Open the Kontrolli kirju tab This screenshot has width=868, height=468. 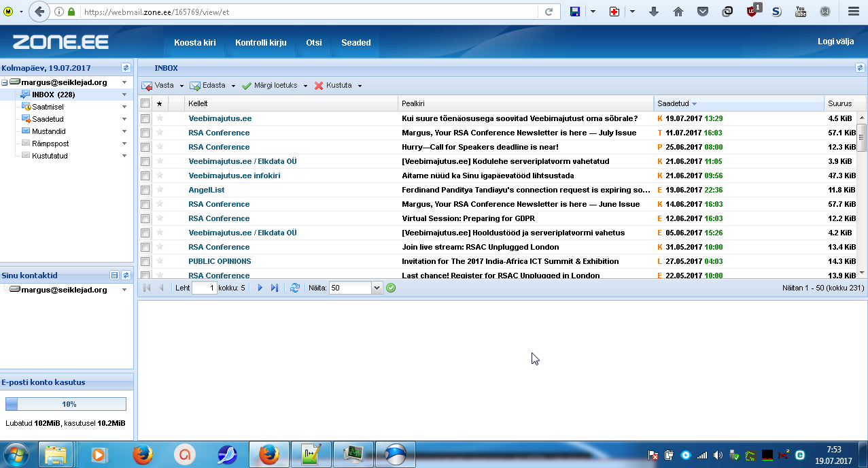[x=261, y=42]
